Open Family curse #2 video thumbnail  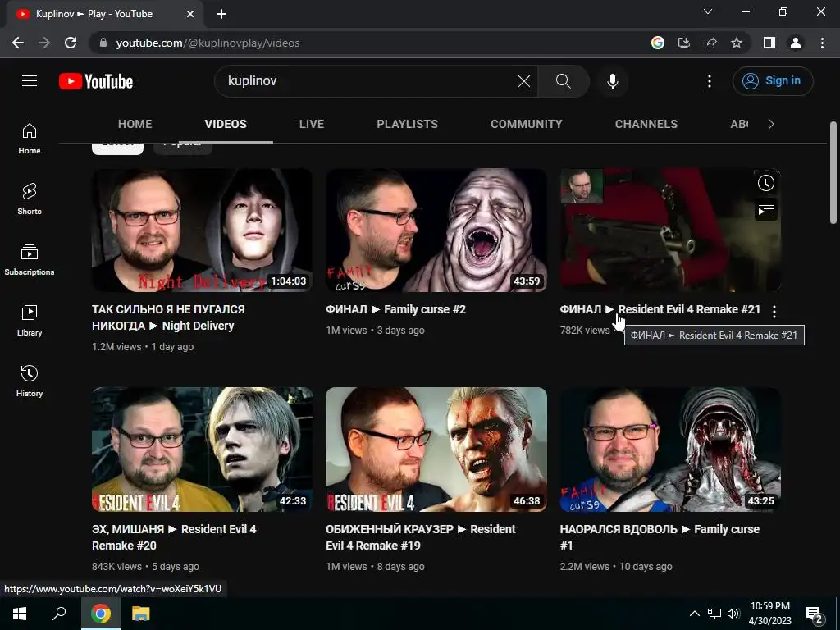[x=436, y=231]
